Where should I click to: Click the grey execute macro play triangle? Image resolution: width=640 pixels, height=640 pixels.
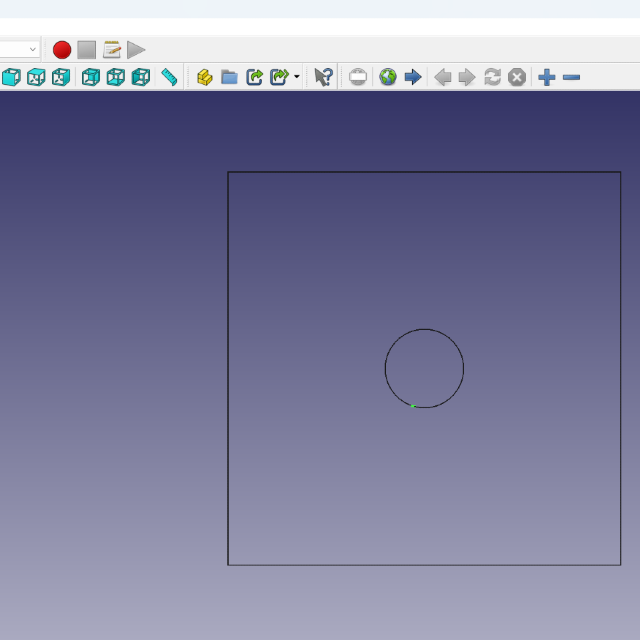pos(136,50)
